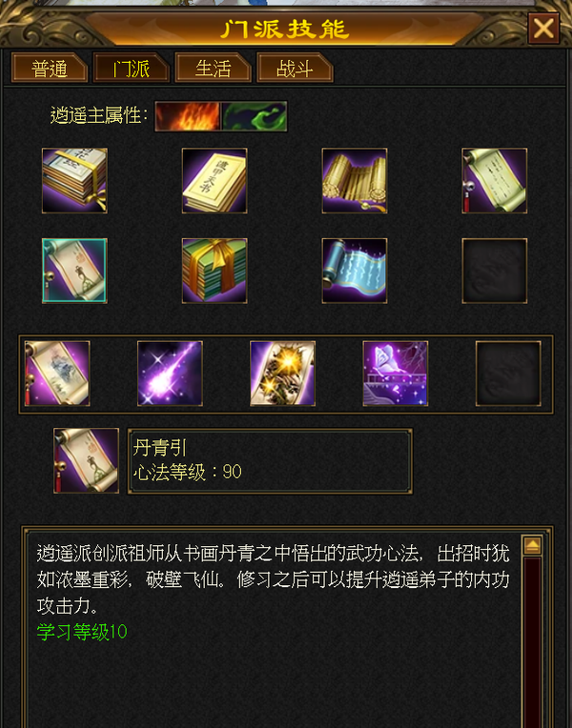Select the golden sparks scroll skill

282,374
